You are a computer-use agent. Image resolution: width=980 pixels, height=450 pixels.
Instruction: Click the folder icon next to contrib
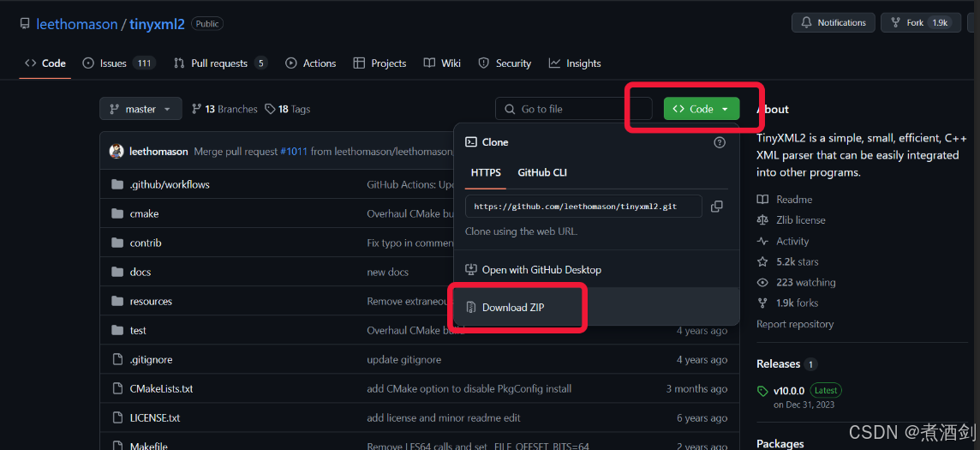tap(117, 243)
